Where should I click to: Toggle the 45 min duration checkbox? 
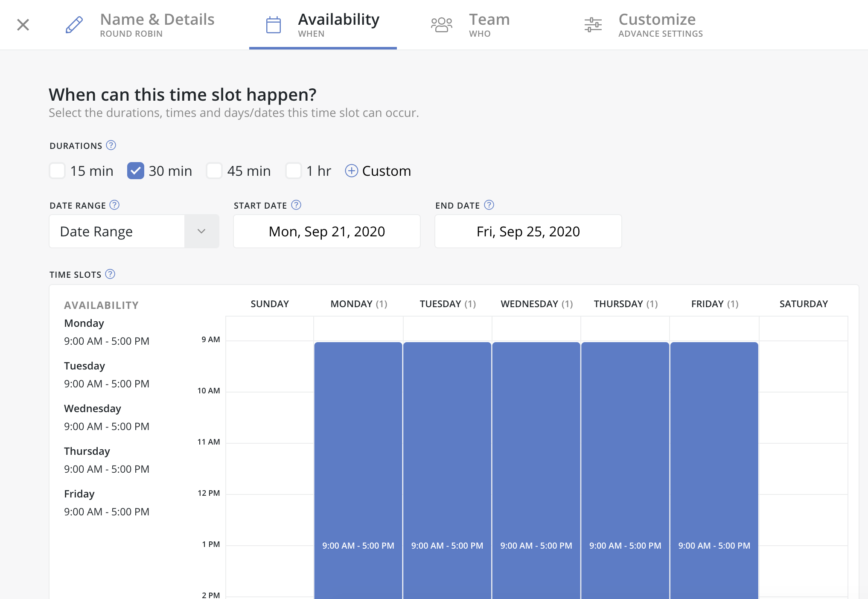[214, 170]
